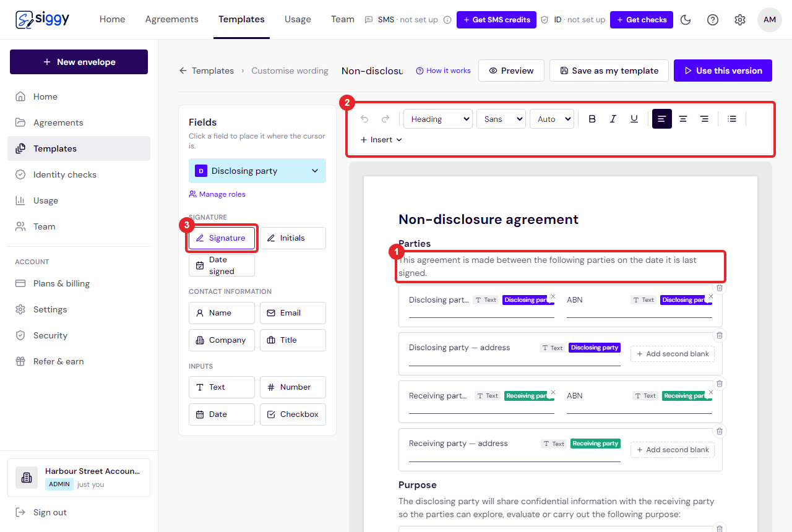Insert a Checkbox input field
792x532 pixels.
[293, 414]
